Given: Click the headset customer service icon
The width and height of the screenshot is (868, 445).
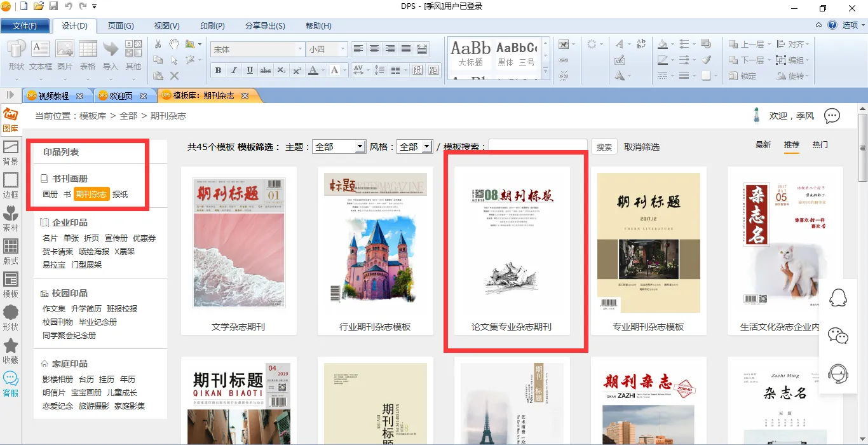Looking at the screenshot, I should pos(838,373).
